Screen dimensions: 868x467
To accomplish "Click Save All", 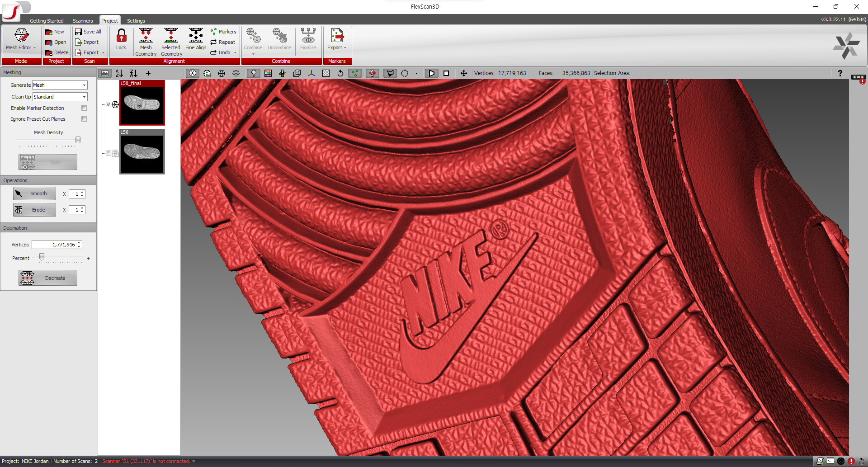I will [x=88, y=32].
